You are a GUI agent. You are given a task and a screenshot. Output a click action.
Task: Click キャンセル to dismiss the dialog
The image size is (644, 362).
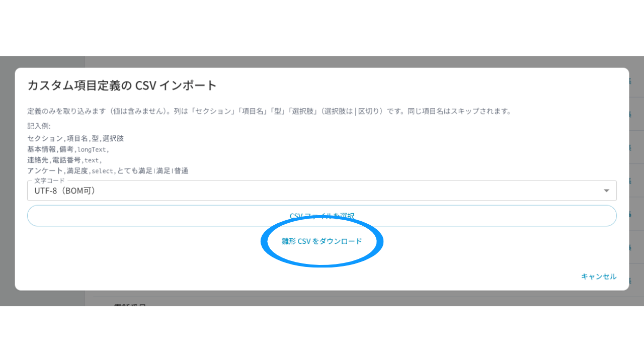click(599, 277)
